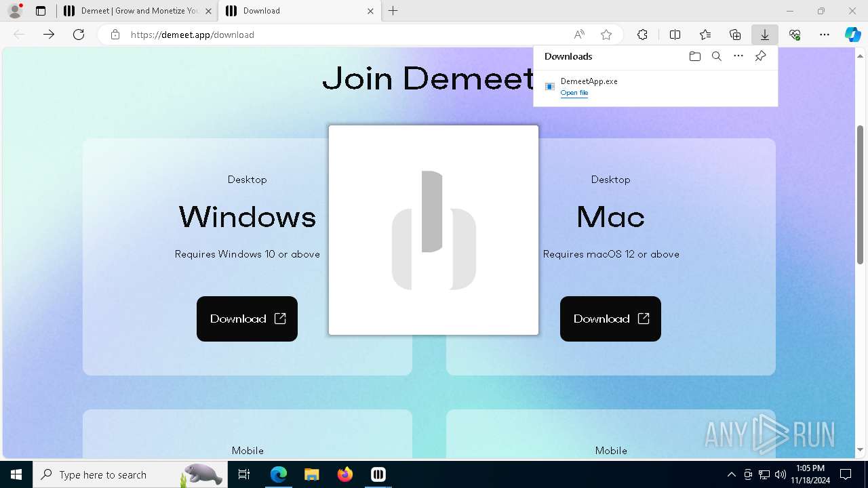Search downloads in the Downloads panel
This screenshot has height=488, width=868.
[x=716, y=56]
